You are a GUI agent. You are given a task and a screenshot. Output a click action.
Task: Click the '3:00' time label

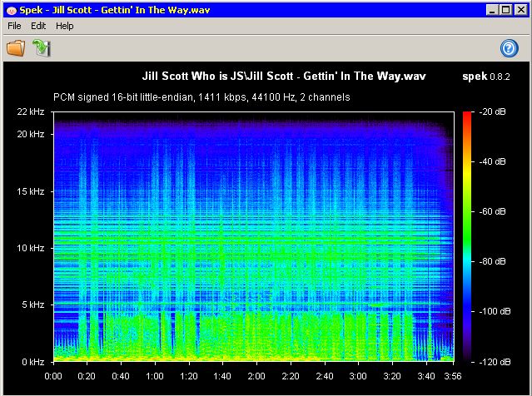point(358,376)
